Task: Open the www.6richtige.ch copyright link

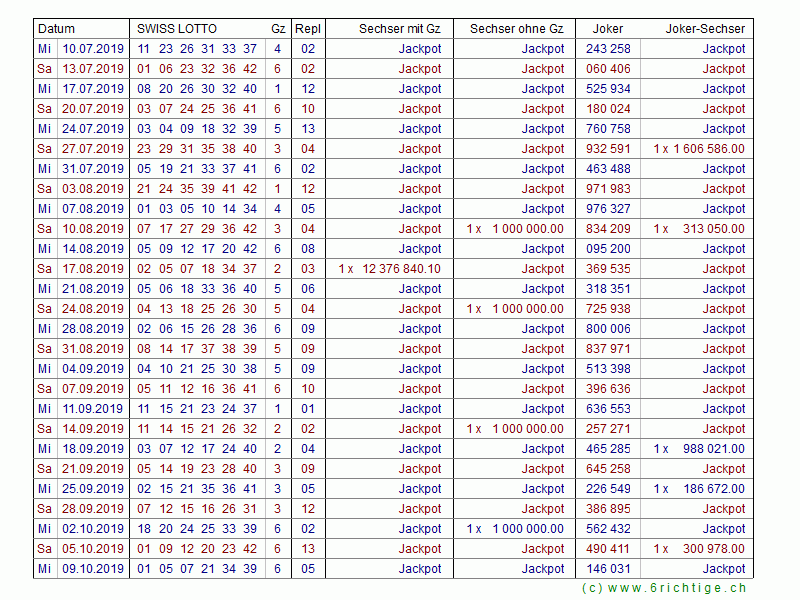Action: point(664,589)
